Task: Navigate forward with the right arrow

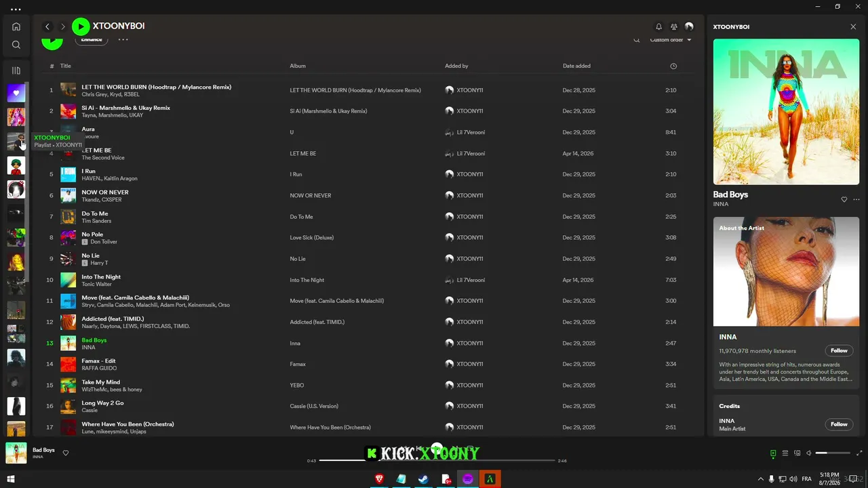Action: pyautogui.click(x=63, y=26)
